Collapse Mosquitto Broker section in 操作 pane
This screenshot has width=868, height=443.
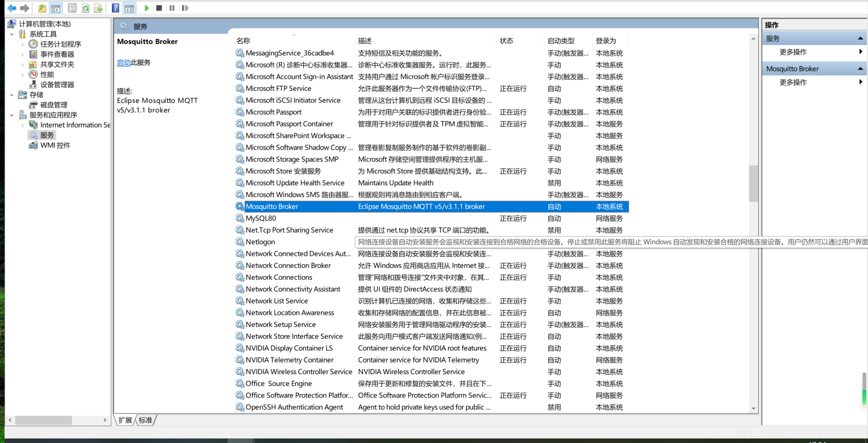860,69
